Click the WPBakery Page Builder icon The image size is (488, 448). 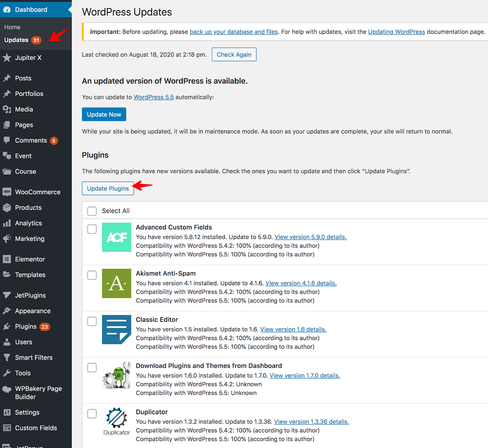[7, 390]
